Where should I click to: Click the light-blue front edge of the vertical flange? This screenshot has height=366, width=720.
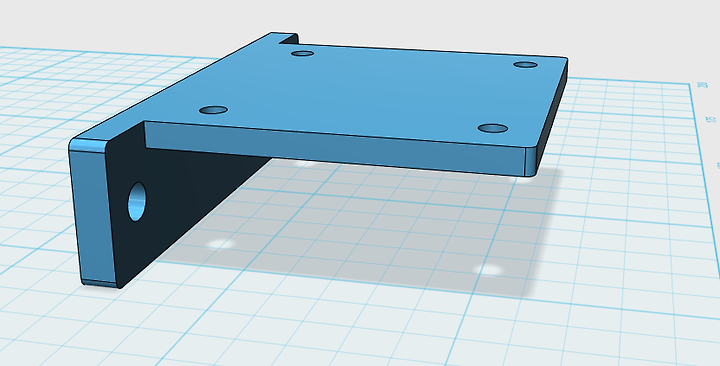pyautogui.click(x=94, y=214)
